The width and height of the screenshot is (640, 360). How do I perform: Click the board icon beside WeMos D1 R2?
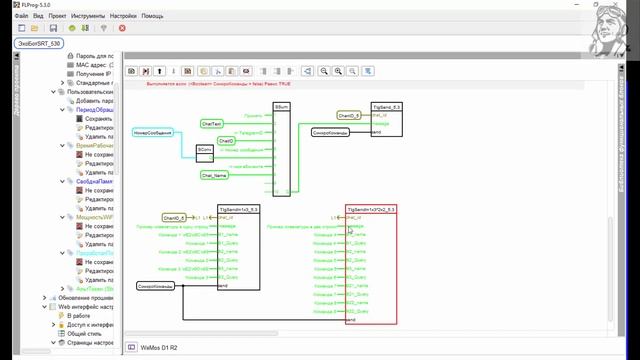131,347
